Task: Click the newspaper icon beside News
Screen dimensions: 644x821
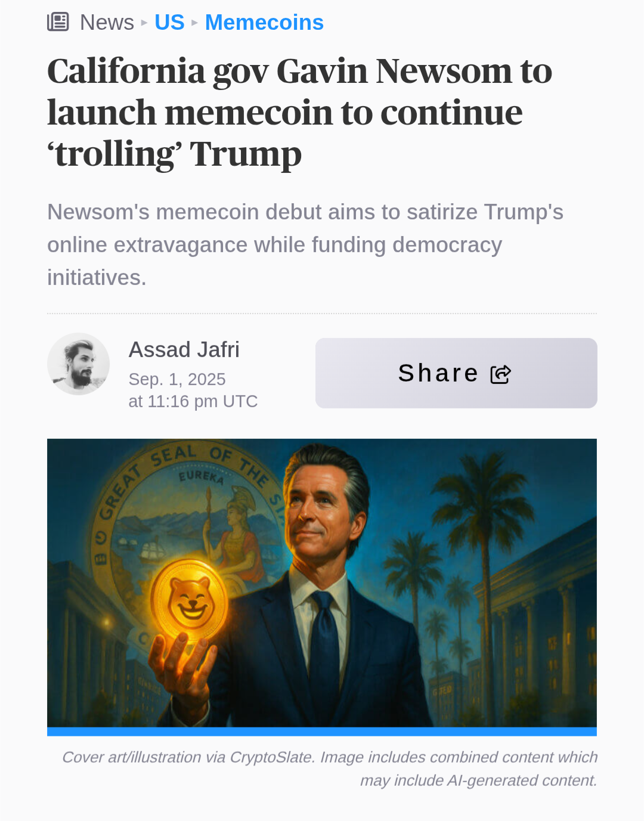Action: [x=58, y=22]
